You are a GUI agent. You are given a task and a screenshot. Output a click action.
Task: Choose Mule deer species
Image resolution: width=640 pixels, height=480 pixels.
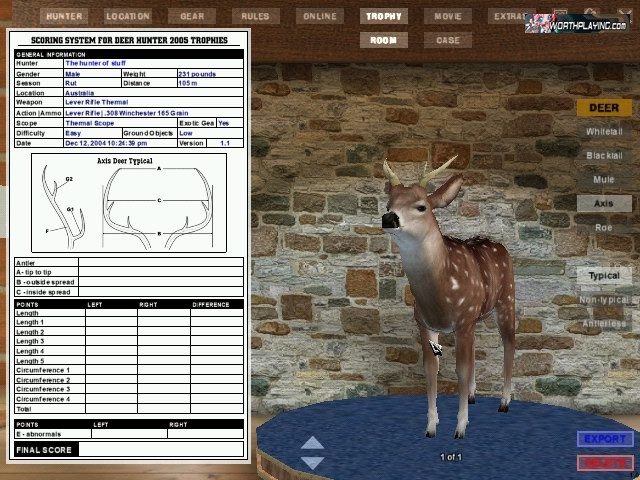603,179
